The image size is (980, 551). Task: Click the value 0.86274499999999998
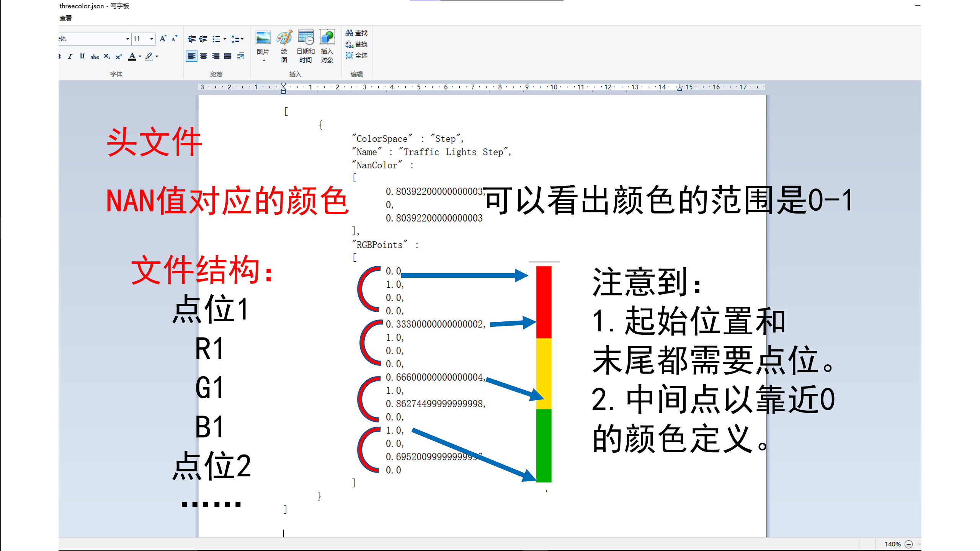(436, 404)
